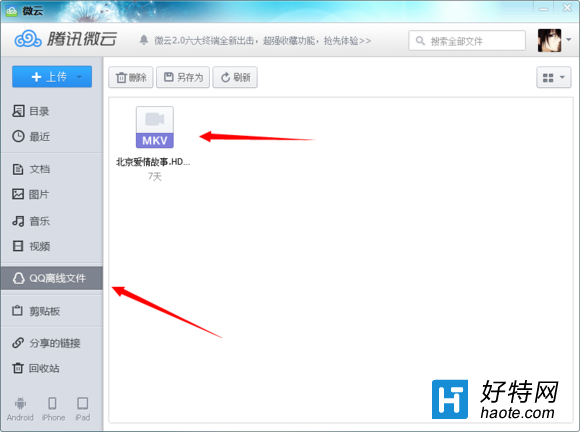Click the search magnifier icon

point(420,40)
